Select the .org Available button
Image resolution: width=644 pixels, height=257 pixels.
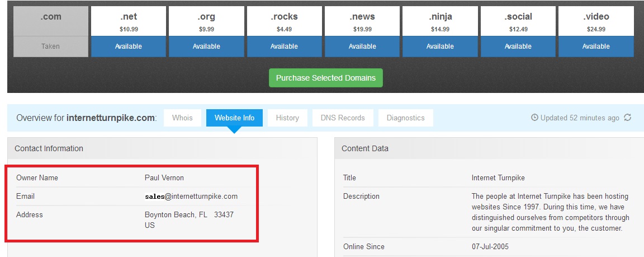[x=206, y=46]
